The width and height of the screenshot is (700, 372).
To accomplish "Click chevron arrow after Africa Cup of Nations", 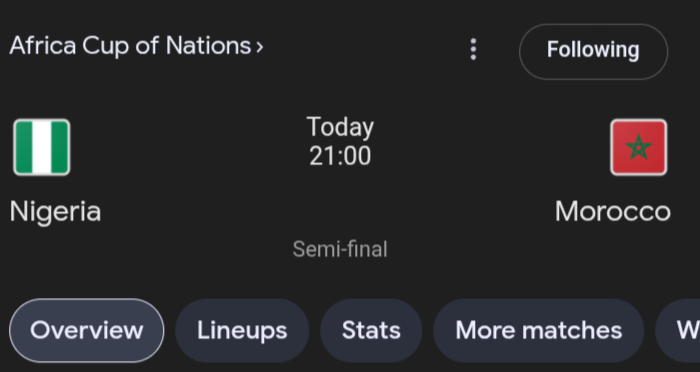I will coord(259,47).
